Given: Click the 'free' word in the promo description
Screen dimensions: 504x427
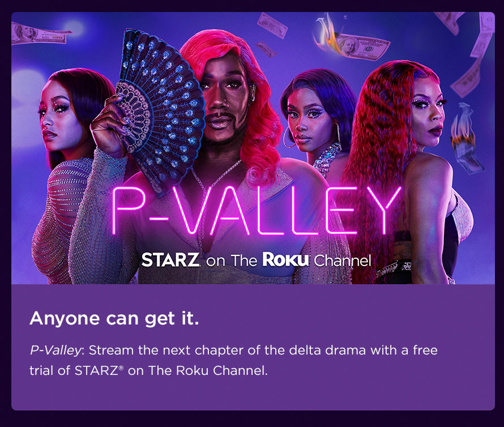Looking at the screenshot, I should coord(425,350).
